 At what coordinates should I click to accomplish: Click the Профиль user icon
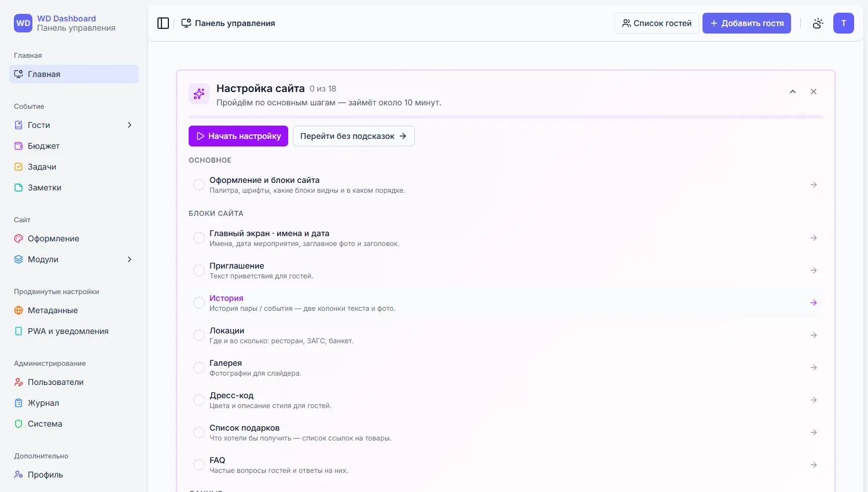pos(19,475)
